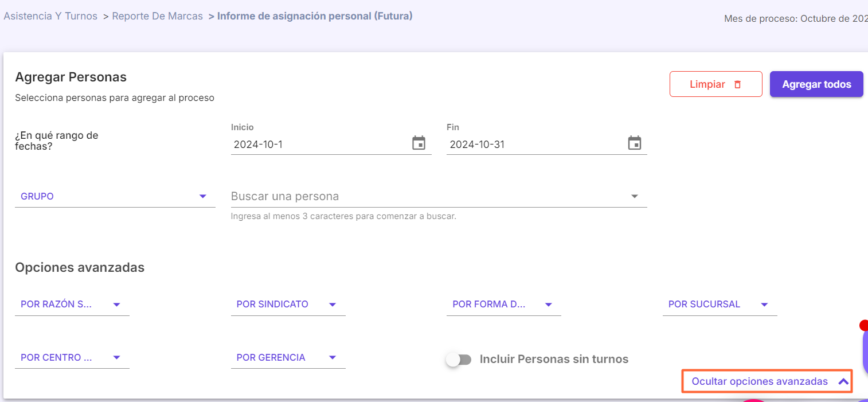Click the chevron up icon beside Ocultar opciones
868x402 pixels.
(x=843, y=381)
